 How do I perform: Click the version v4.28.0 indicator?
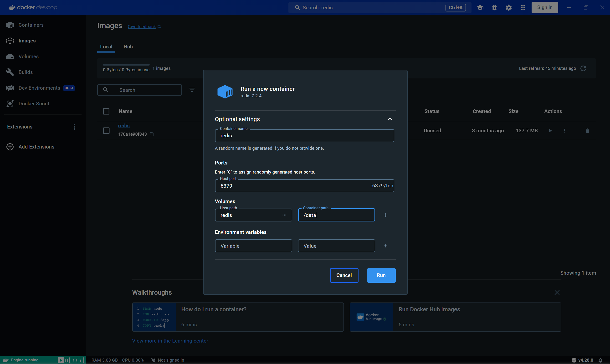[583, 360]
